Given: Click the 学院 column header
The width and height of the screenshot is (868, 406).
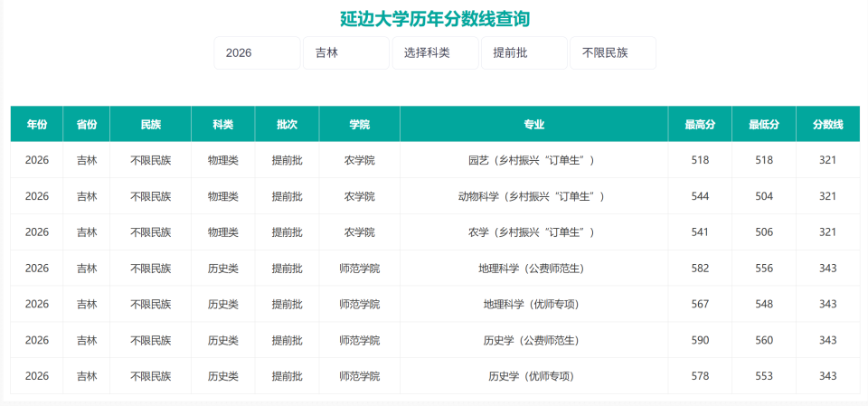Looking at the screenshot, I should point(359,124).
